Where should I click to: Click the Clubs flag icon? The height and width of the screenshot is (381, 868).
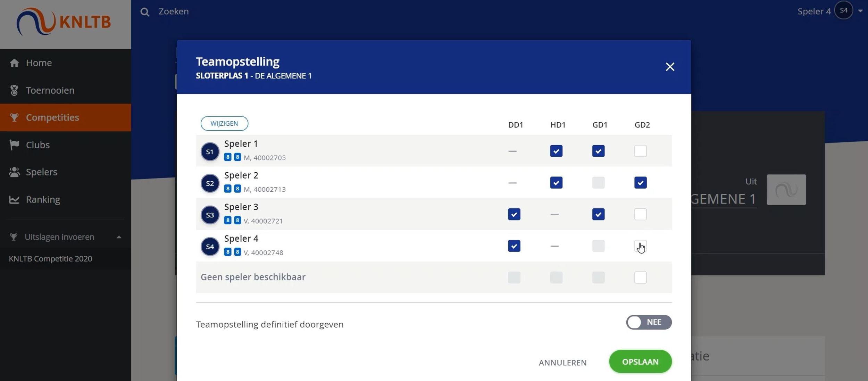14,145
